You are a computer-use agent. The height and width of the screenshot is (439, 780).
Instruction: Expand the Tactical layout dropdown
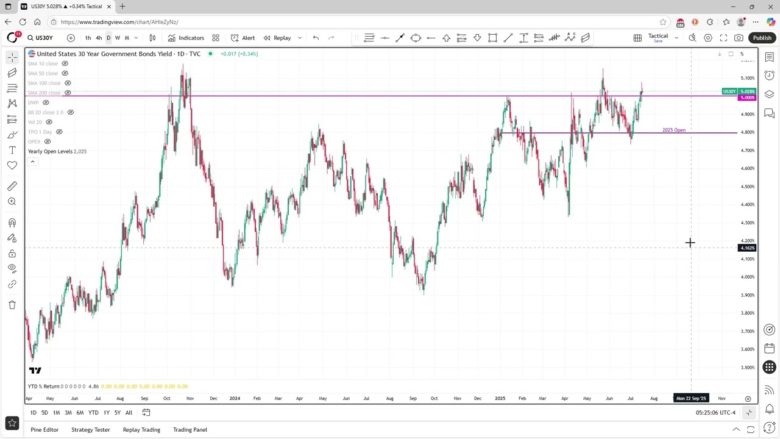tap(674, 38)
